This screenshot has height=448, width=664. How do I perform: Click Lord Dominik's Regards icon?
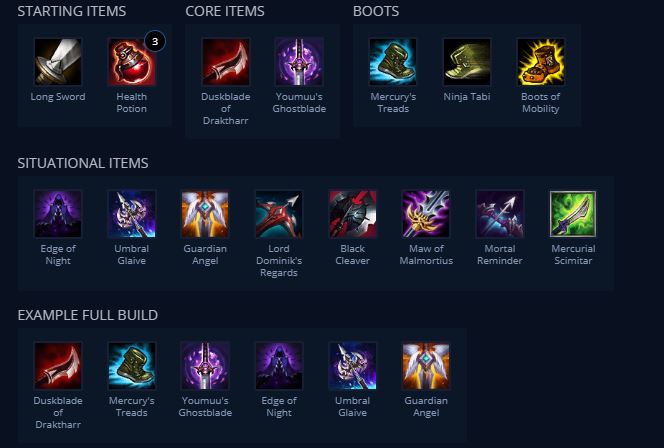[x=279, y=214]
